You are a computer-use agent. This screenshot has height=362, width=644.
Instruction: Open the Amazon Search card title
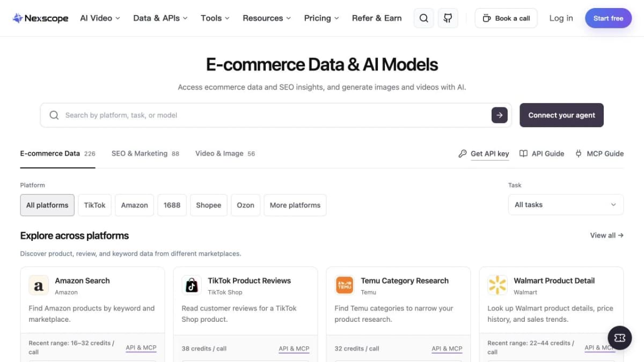pos(82,280)
